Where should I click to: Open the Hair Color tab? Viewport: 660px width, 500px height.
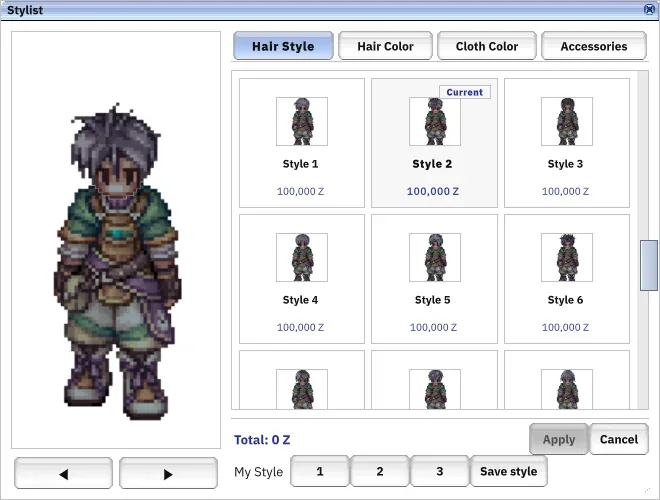(385, 46)
